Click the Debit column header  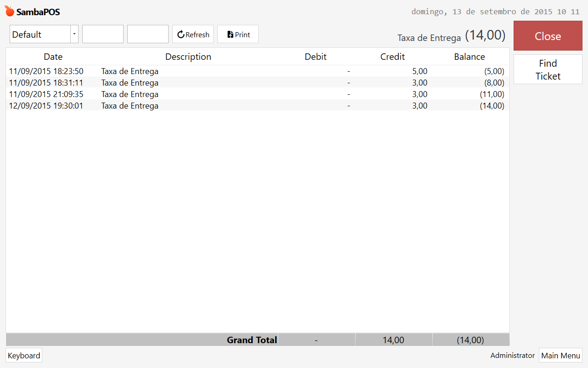coord(316,57)
